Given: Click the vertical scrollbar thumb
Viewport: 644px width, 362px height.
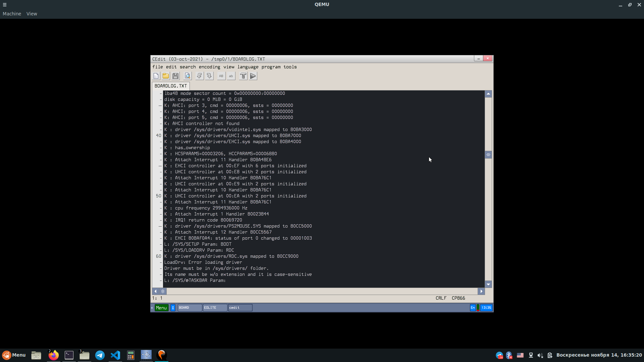Looking at the screenshot, I should [488, 155].
